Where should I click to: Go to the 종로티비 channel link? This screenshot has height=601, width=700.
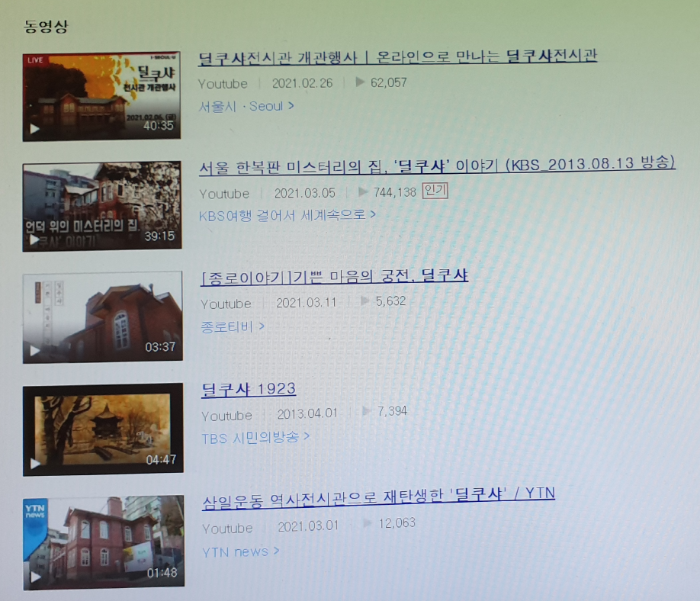tap(233, 327)
